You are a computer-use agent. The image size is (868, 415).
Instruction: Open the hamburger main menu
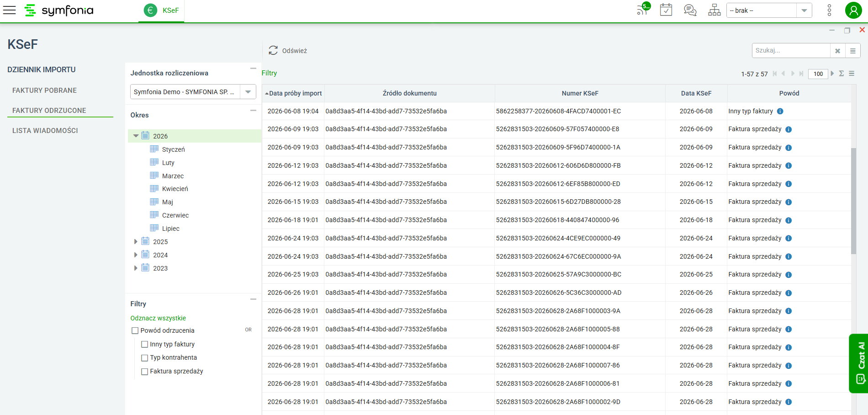click(x=10, y=10)
